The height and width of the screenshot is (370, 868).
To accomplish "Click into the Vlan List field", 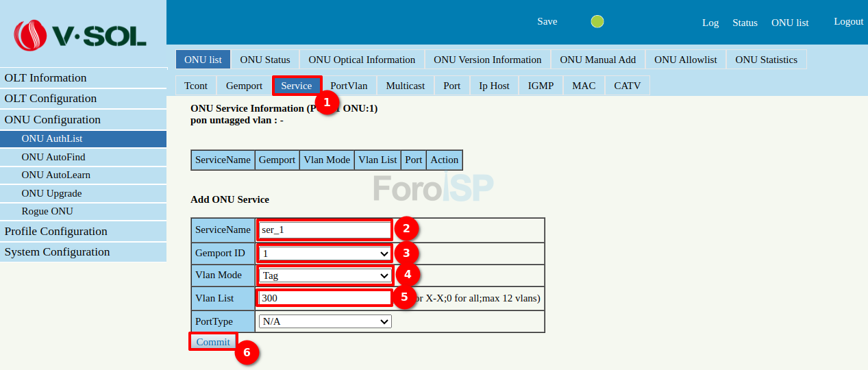I will 324,298.
